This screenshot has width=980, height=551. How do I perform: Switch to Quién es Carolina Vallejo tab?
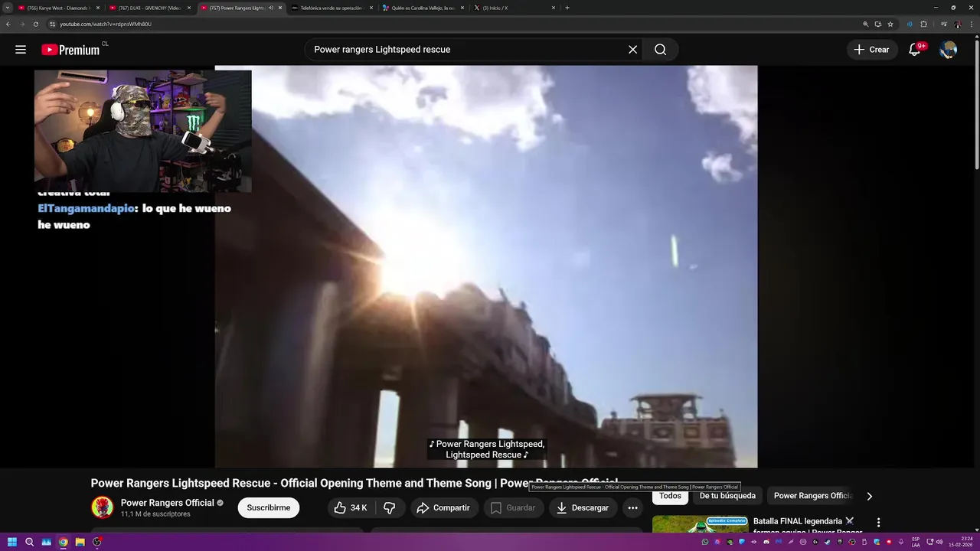[x=423, y=8]
